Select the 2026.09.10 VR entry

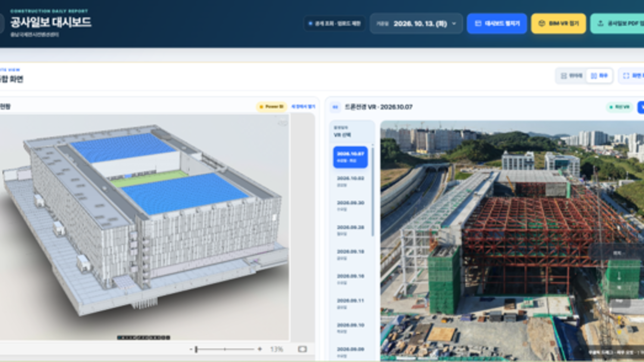[x=350, y=328]
